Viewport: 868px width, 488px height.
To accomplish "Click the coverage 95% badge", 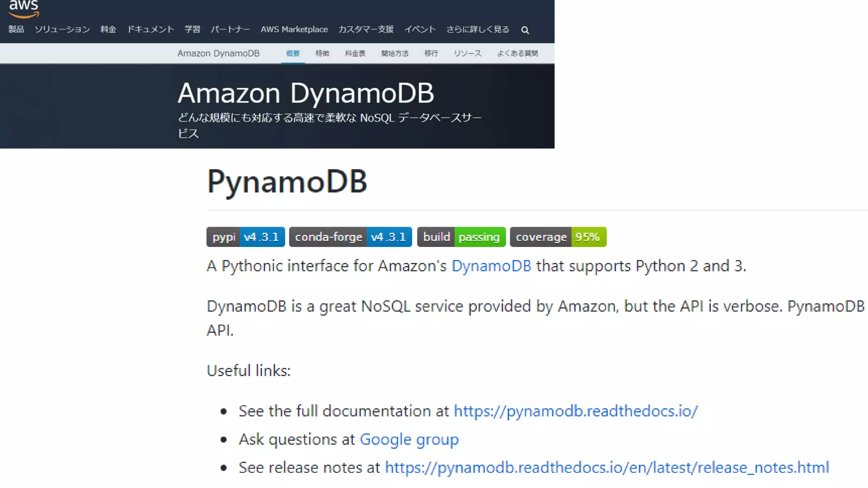I will (x=558, y=237).
